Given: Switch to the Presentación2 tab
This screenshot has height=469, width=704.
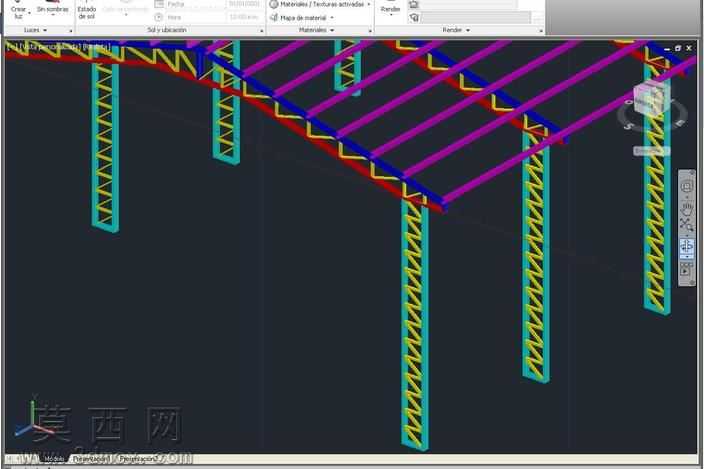Looking at the screenshot, I should coord(139,459).
